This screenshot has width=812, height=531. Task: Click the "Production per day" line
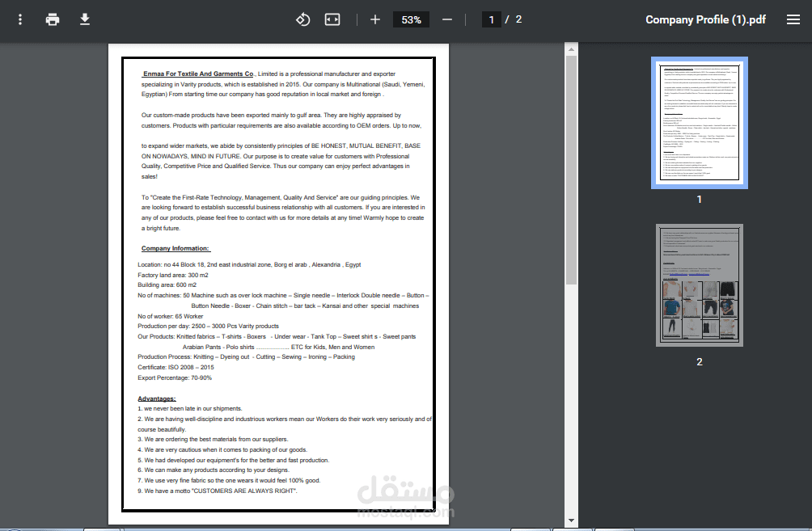pos(208,326)
